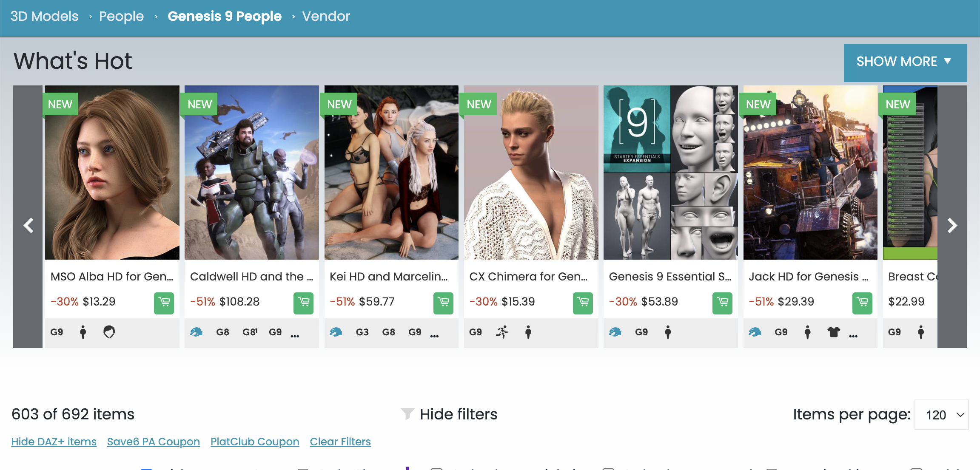
Task: Open Items per page dropdown
Action: pos(941,415)
